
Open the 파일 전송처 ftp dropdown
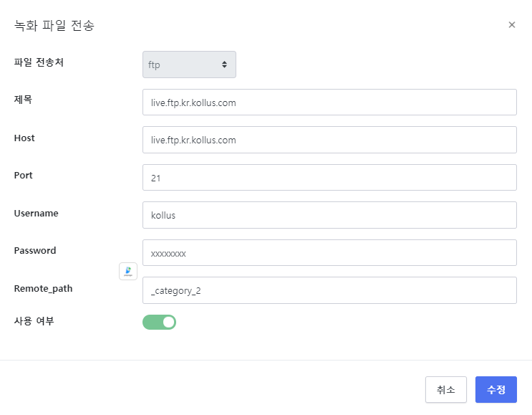[x=189, y=65]
